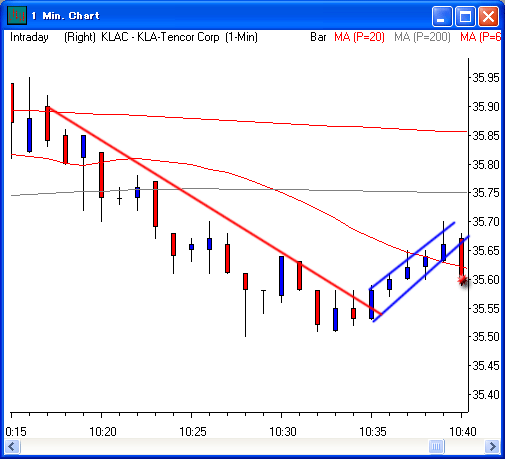Viewport: 505px width, 459px height.
Task: Click the chart window title bar icon
Action: click(17, 16)
